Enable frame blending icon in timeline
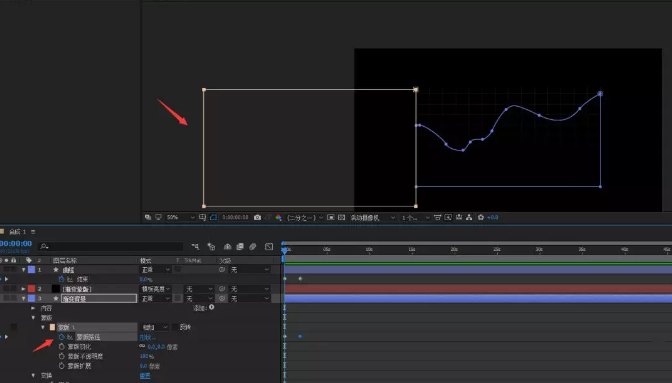The height and width of the screenshot is (383, 672). click(240, 246)
